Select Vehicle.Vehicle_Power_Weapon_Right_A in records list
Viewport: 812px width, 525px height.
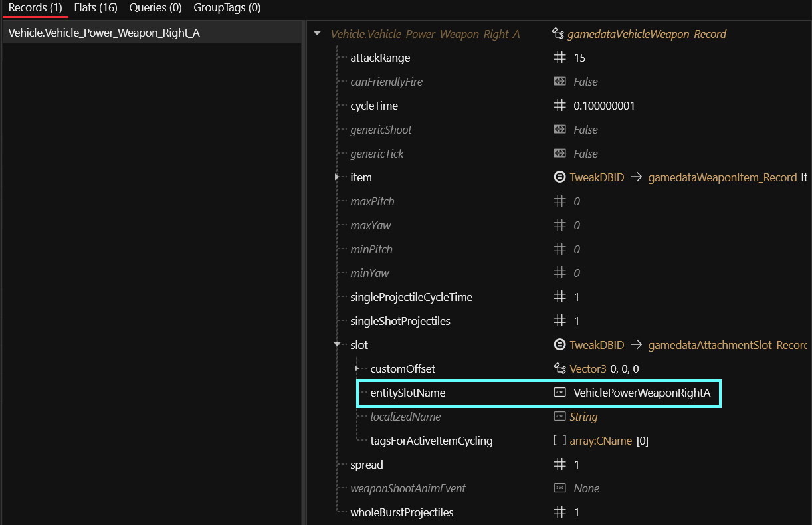pos(104,33)
